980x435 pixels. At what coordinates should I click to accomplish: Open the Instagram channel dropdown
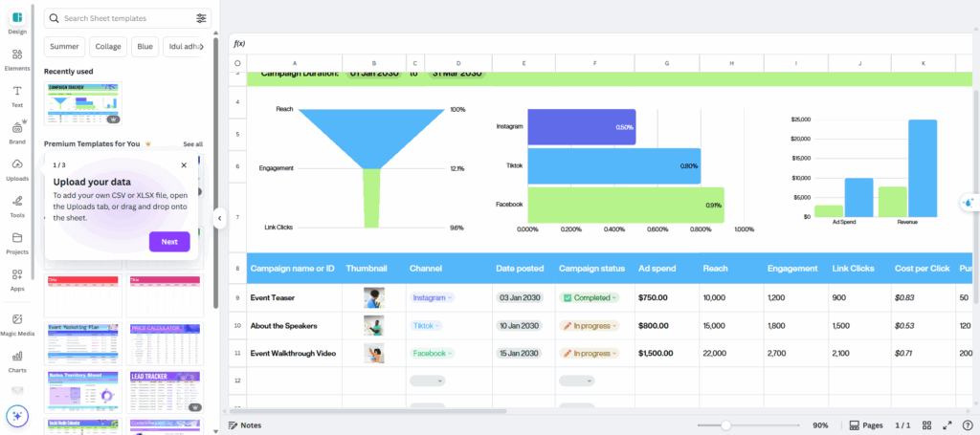click(432, 297)
